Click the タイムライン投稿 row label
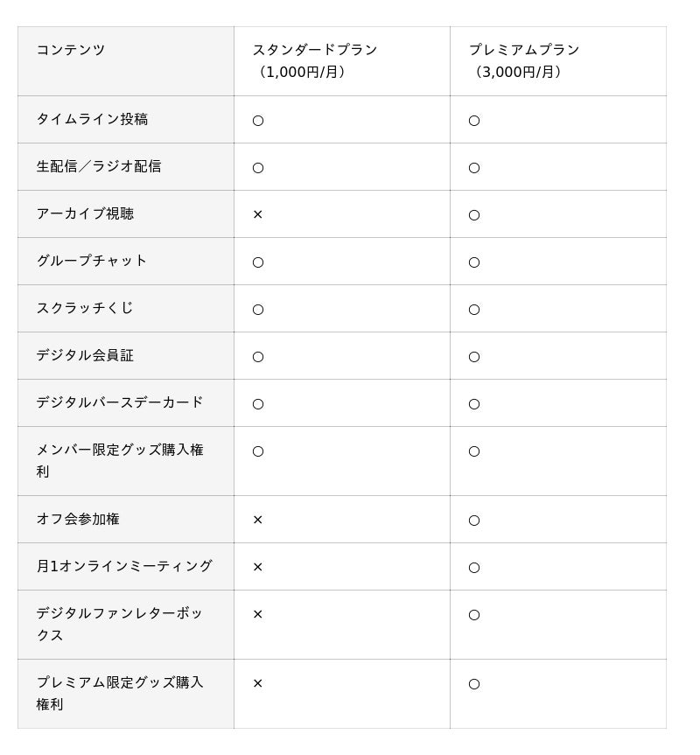 92,119
